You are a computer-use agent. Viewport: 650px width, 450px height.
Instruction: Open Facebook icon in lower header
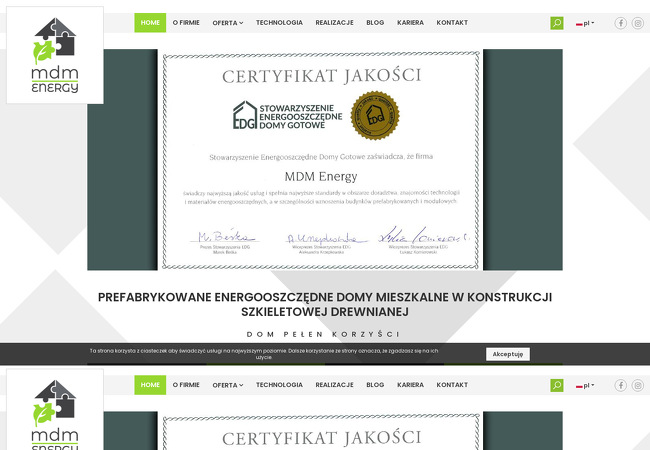click(621, 385)
